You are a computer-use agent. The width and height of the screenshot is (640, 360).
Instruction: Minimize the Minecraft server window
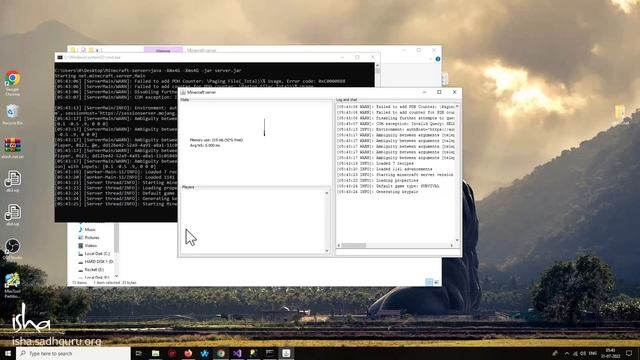click(424, 92)
